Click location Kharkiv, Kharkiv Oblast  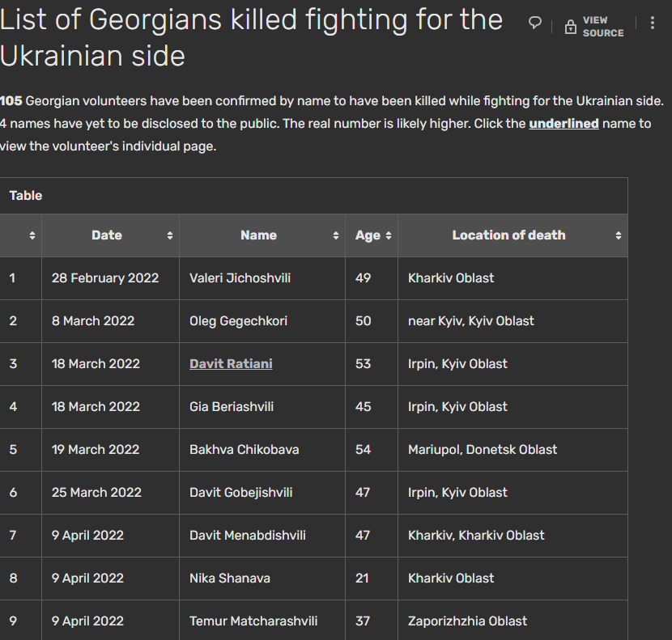[x=476, y=535]
